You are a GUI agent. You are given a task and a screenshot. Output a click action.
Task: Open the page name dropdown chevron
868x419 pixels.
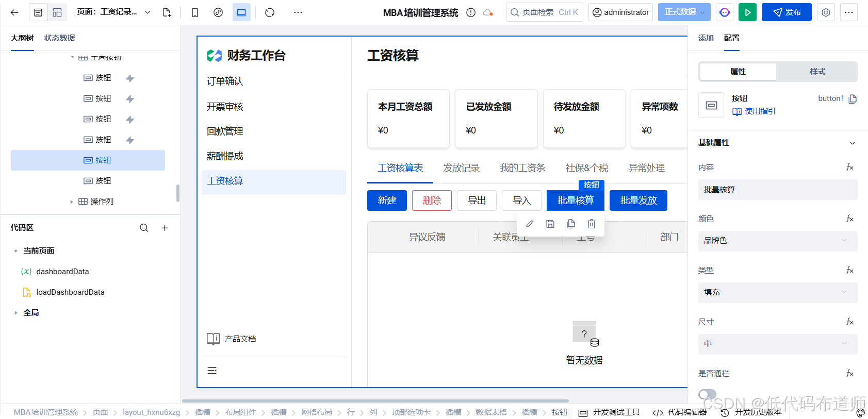point(148,12)
